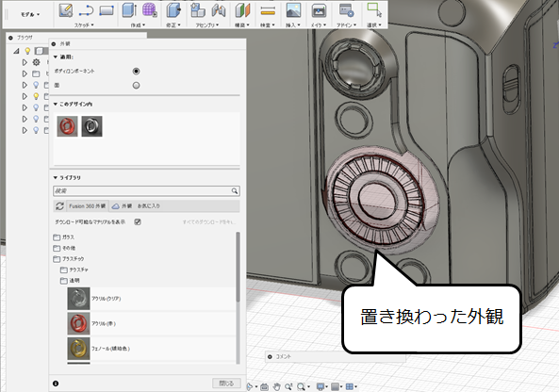Select Acrylic (Clear) material thumbnail
The width and height of the screenshot is (559, 392).
(78, 299)
